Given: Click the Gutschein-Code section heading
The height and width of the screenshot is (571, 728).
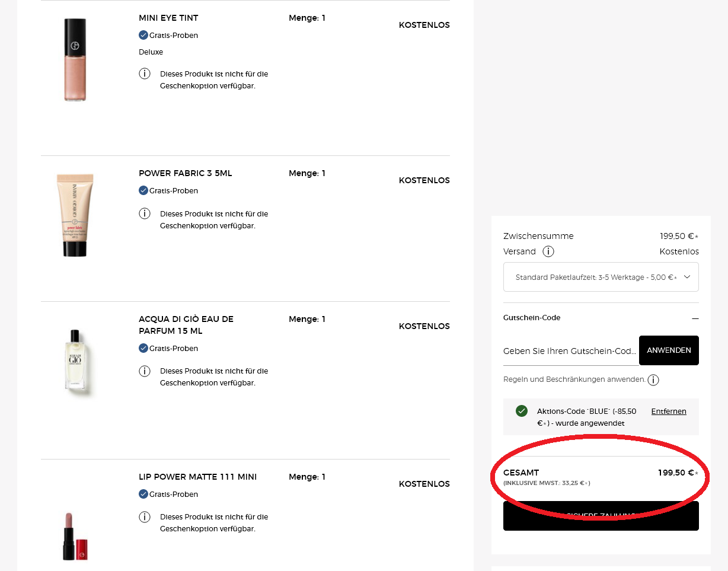Looking at the screenshot, I should [532, 318].
